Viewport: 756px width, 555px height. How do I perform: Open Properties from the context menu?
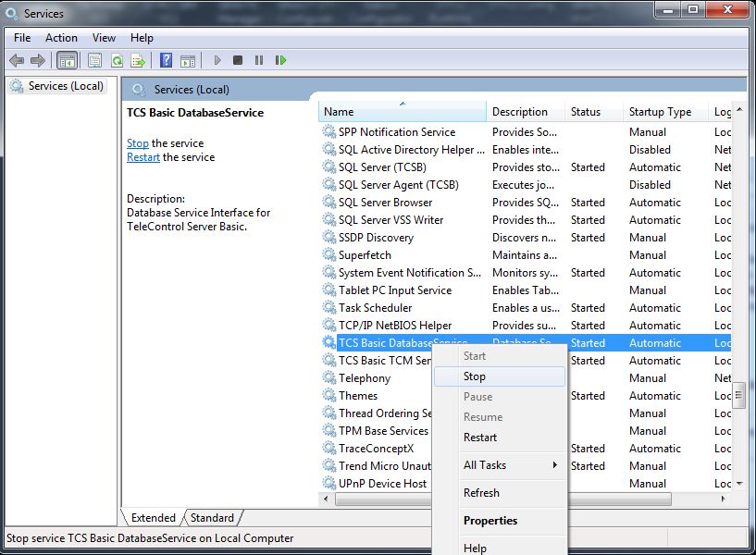click(500, 520)
